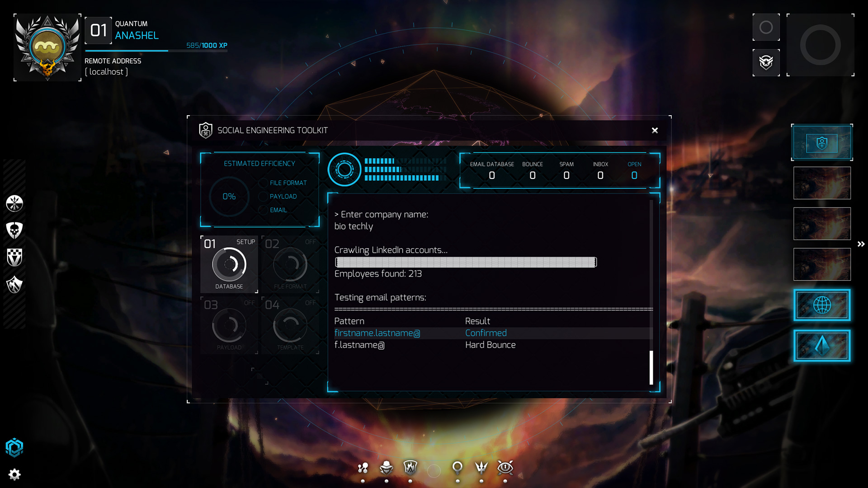Viewport: 868px width, 488px height.
Task: Enable the File Format module labeled 02
Action: pos(290,264)
